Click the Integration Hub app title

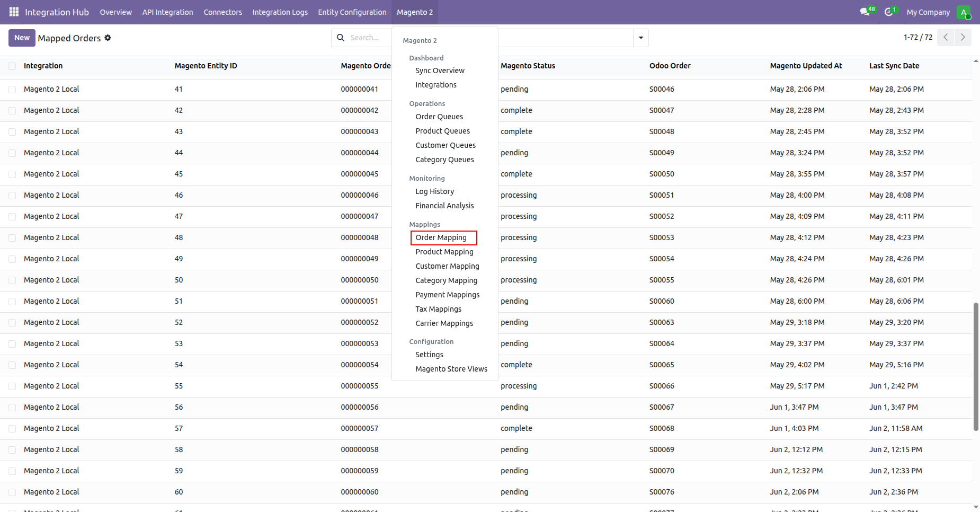pos(57,12)
